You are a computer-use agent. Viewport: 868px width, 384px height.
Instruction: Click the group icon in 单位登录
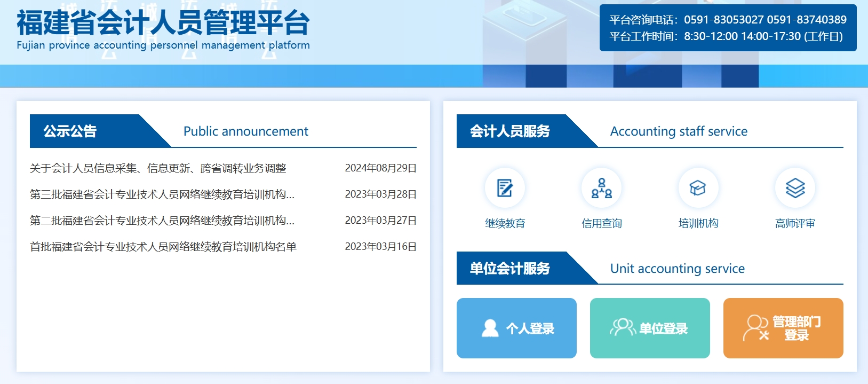pos(622,327)
